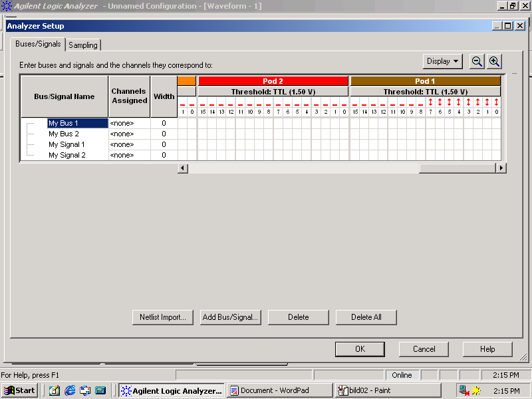The height and width of the screenshot is (399, 532).
Task: Launch Internet Explorer from the quick launch bar
Action: point(70,390)
